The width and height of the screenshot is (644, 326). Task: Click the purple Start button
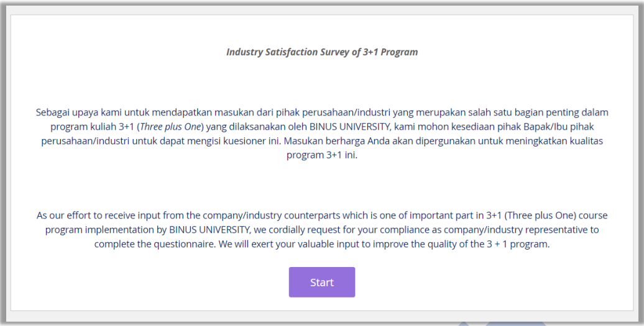(321, 282)
